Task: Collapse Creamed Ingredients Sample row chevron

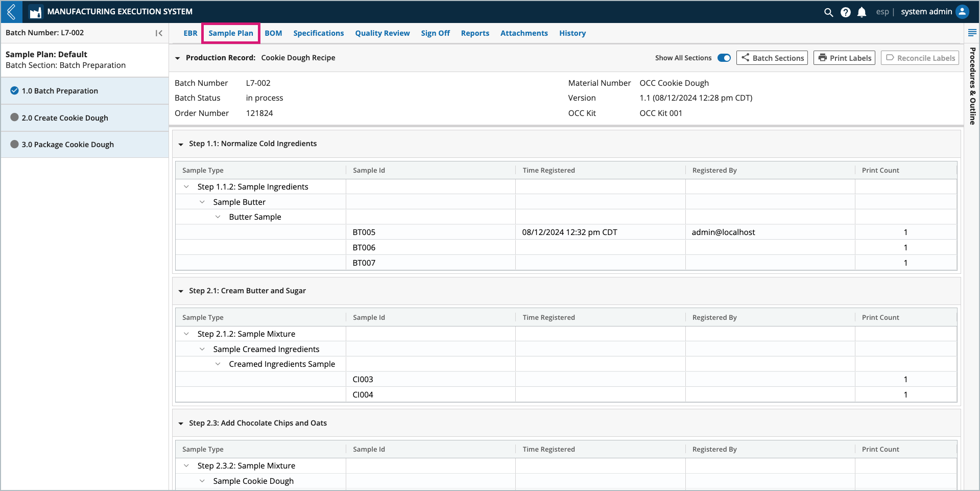Action: 218,364
